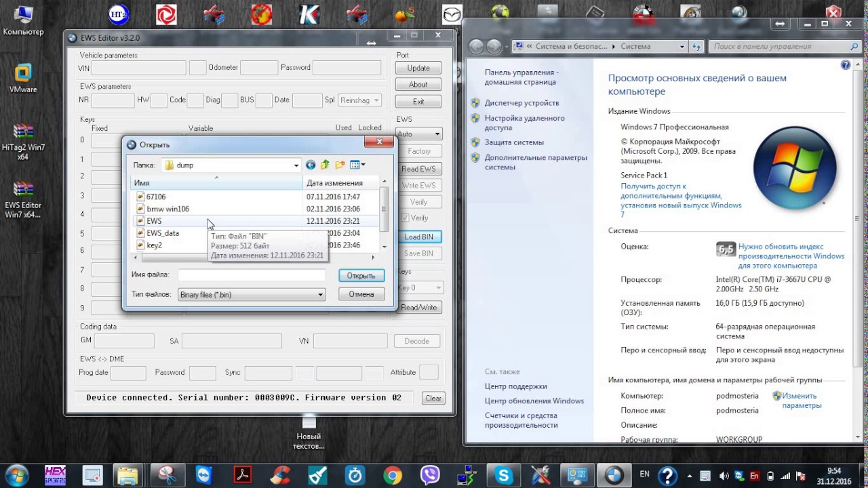This screenshot has width=868, height=488.
Task: Sort files by Дата изменения column
Action: (x=341, y=183)
